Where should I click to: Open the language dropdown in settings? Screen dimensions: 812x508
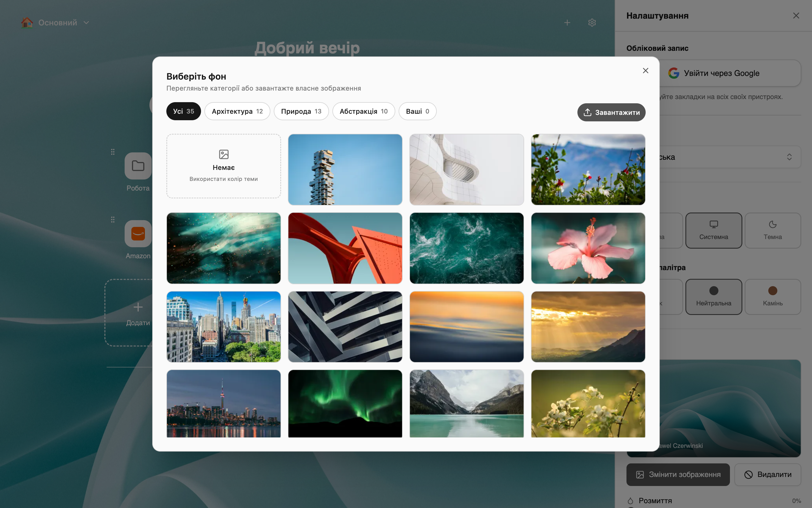pyautogui.click(x=730, y=157)
